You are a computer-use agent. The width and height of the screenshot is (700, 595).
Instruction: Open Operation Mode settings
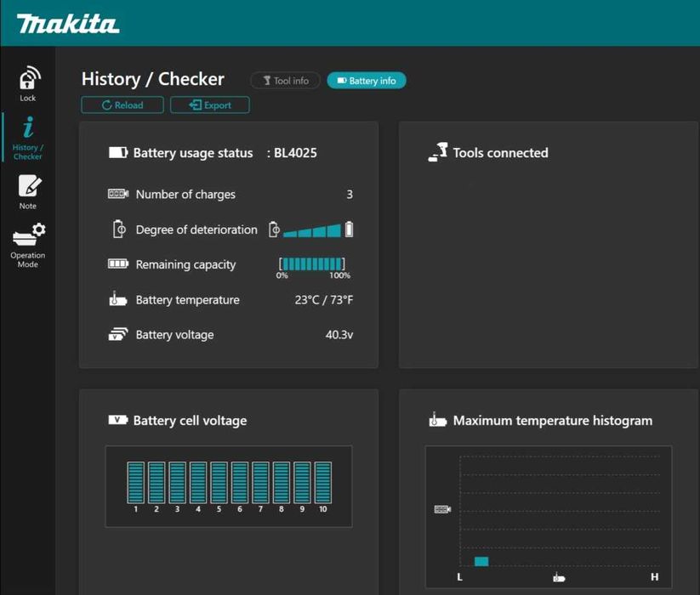click(x=28, y=246)
